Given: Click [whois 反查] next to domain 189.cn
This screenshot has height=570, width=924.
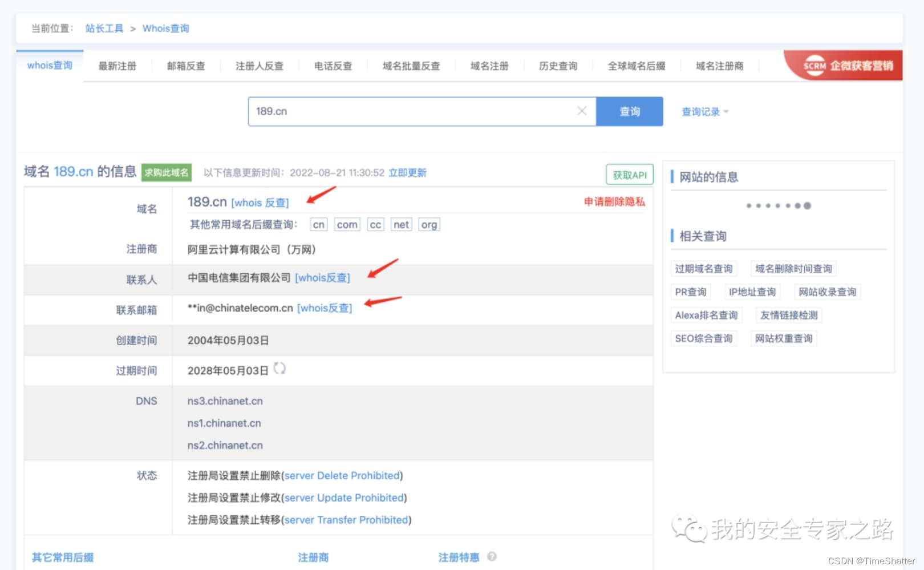Looking at the screenshot, I should [260, 203].
